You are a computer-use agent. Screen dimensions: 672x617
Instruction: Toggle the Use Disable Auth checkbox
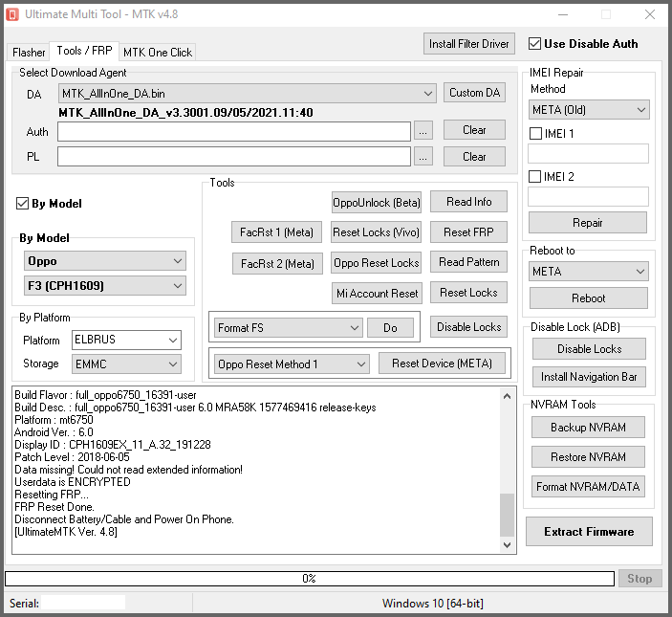coord(534,43)
